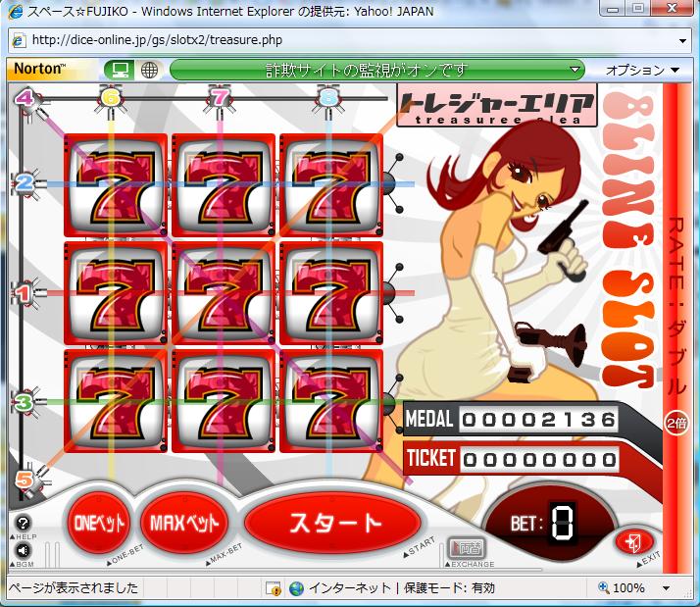Expand the green Norton fraud monitoring dropdown
Viewport: 700px width, 607px height.
click(575, 71)
